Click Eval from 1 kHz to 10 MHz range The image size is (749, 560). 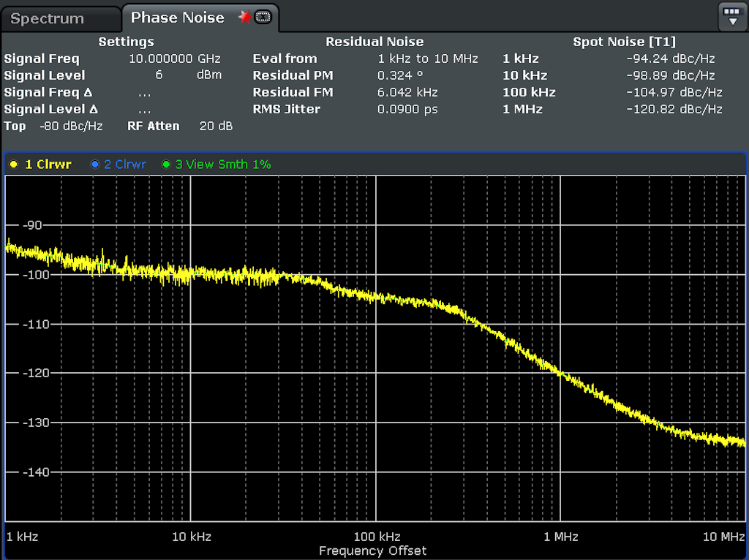[427, 58]
